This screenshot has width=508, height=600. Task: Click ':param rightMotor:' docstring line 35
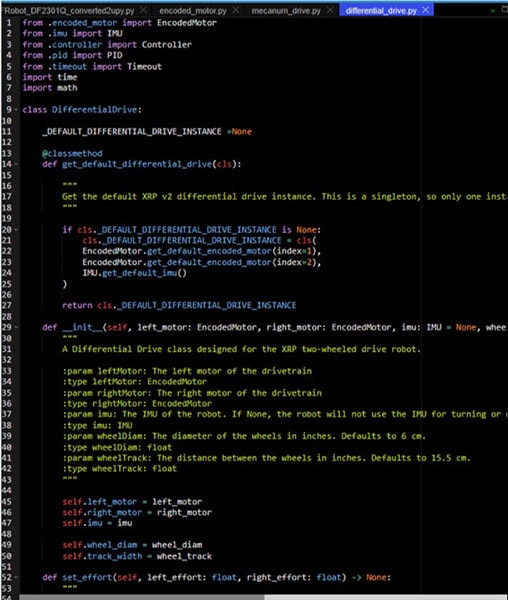point(192,393)
